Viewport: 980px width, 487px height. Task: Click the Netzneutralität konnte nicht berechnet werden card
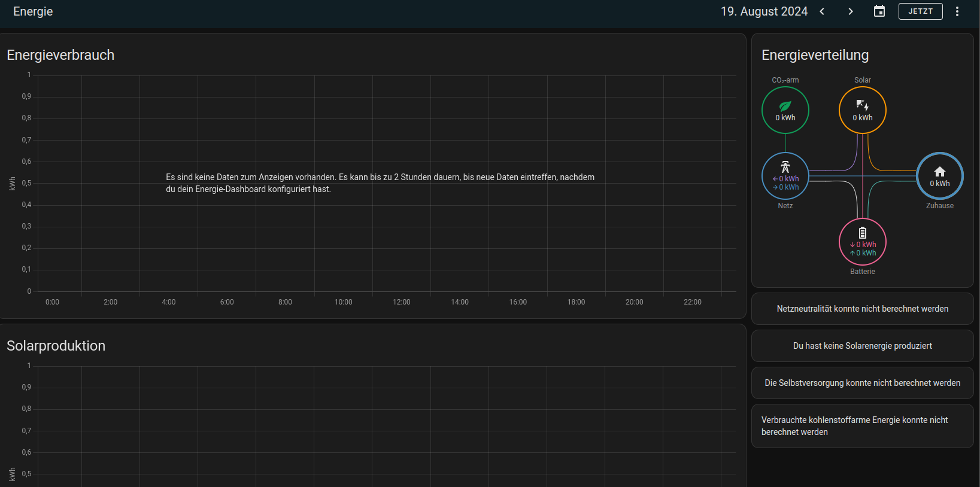click(863, 309)
